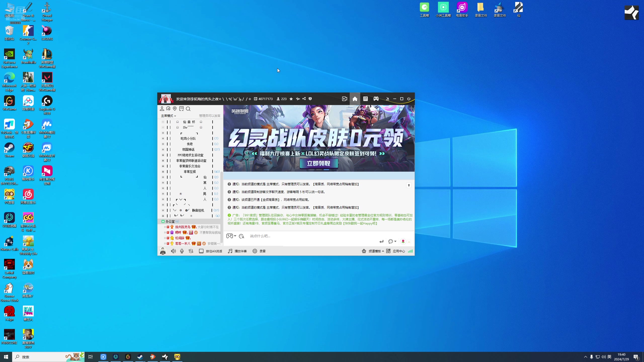The height and width of the screenshot is (362, 644).
Task: Select the 非常音乐交流会 channel
Action: point(190,166)
